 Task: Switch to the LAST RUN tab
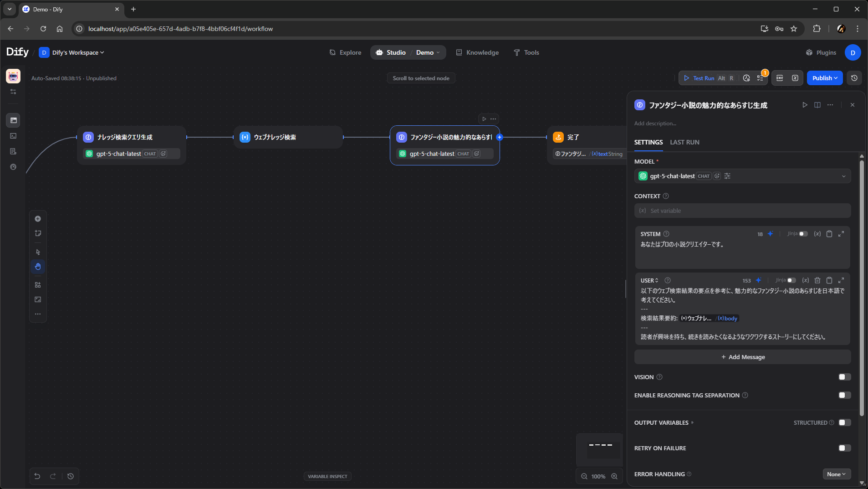click(684, 142)
